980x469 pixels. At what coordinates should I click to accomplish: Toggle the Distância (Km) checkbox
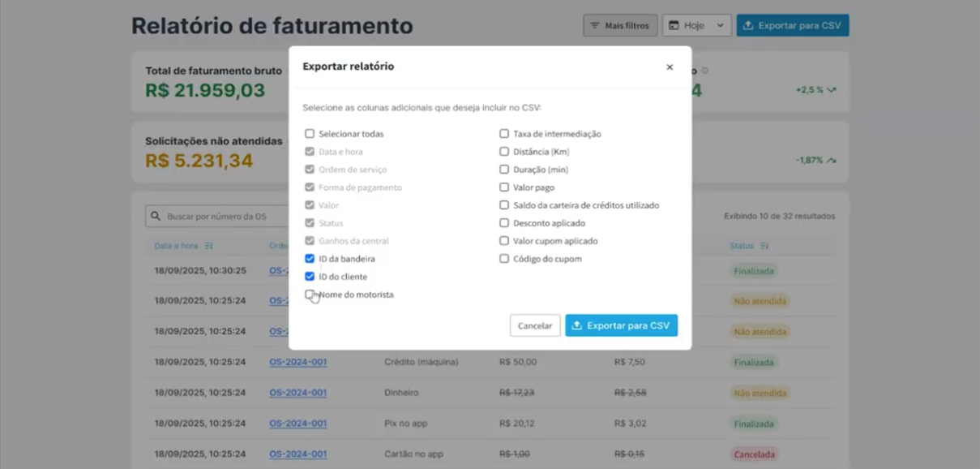504,152
